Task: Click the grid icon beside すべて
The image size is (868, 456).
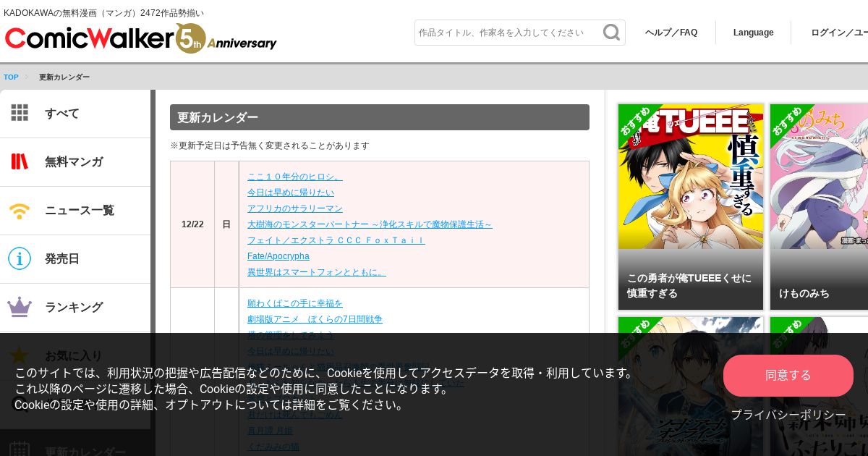Action: [x=20, y=113]
